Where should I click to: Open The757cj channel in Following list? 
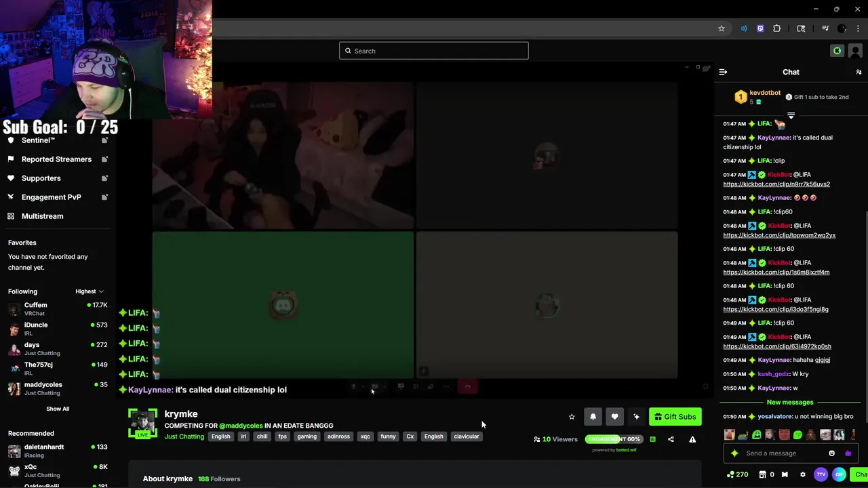click(58, 369)
